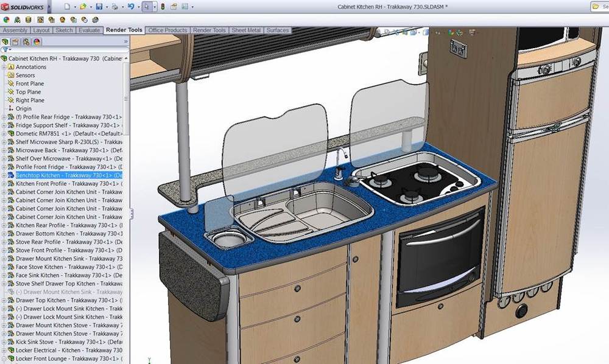Viewport: 609px width, 364px height.
Task: Open the PropertyManager tab icon
Action: 16,41
